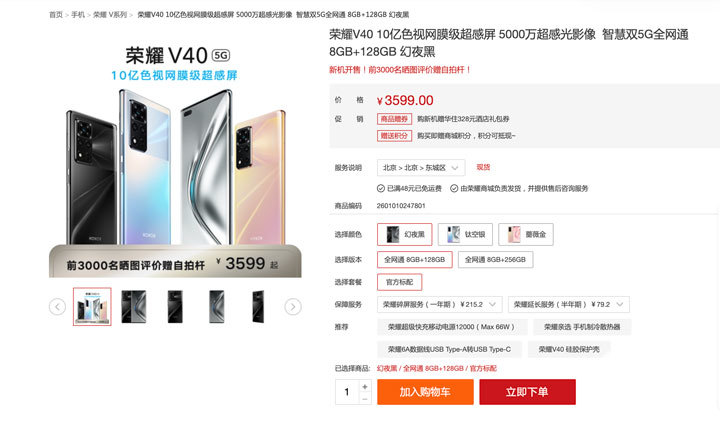
Task: Click the next thumbnail arrow icon
Action: [293, 307]
